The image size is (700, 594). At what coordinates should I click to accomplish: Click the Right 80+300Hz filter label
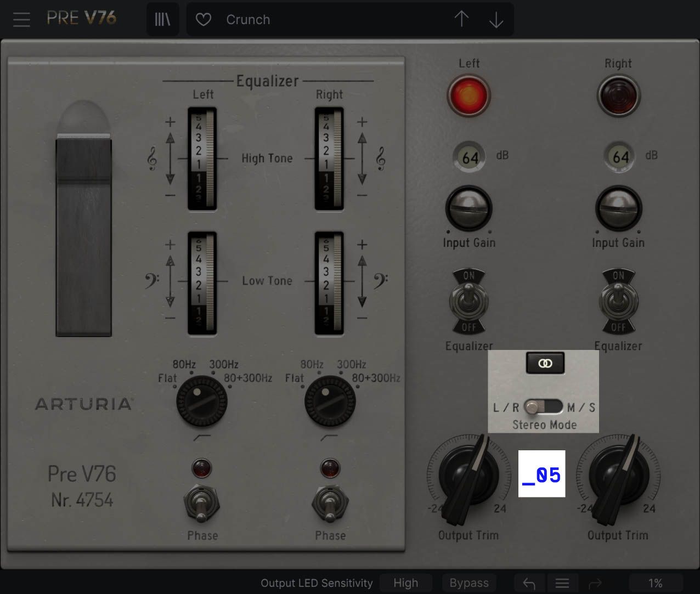(376, 378)
